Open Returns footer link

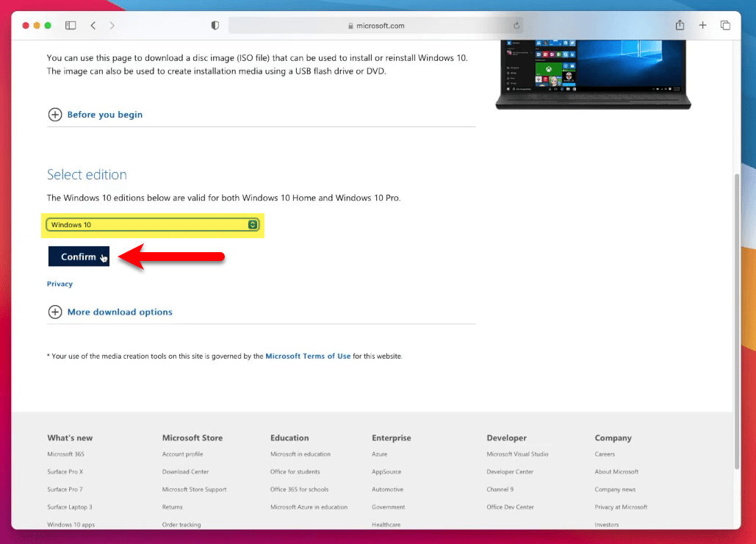(173, 507)
